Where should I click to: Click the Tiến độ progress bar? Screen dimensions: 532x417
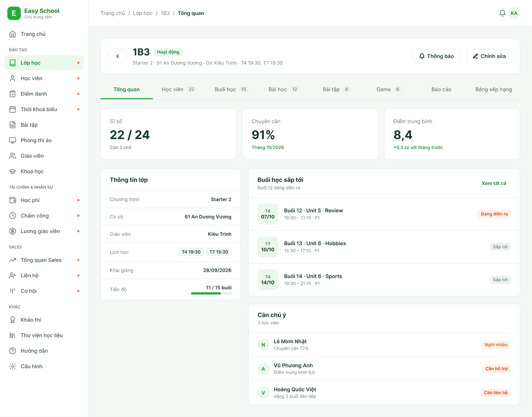pyautogui.click(x=211, y=293)
